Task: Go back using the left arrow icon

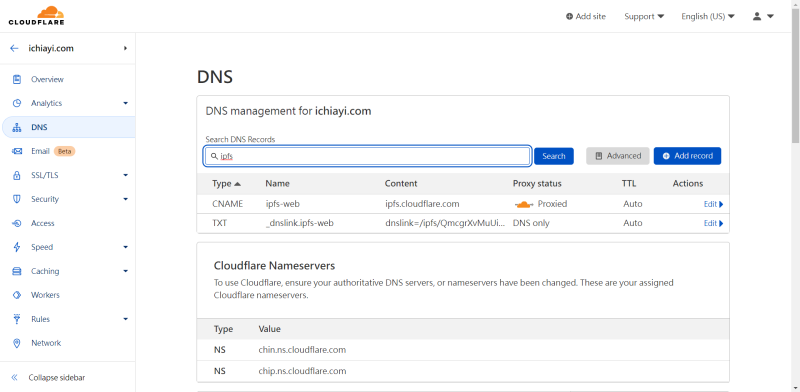Action: pos(14,48)
